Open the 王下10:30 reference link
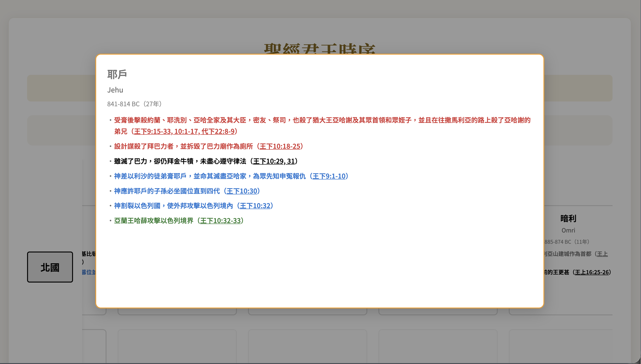This screenshot has height=364, width=641. (242, 191)
